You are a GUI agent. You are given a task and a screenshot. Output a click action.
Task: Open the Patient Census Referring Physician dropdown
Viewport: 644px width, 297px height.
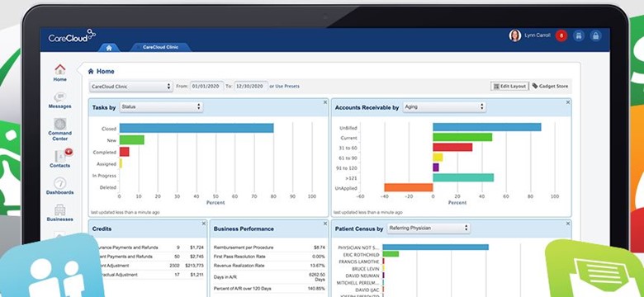[429, 229]
